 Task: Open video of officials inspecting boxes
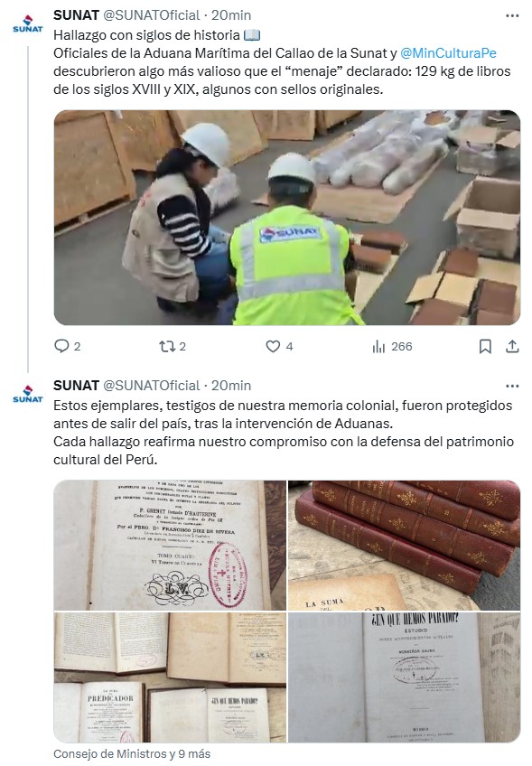click(286, 218)
